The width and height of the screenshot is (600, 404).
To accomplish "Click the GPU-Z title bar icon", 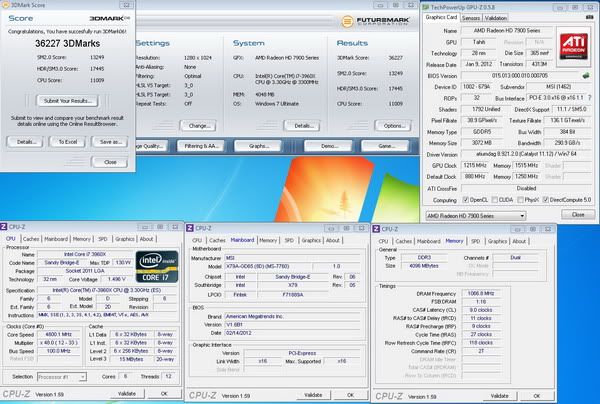I will pyautogui.click(x=426, y=7).
